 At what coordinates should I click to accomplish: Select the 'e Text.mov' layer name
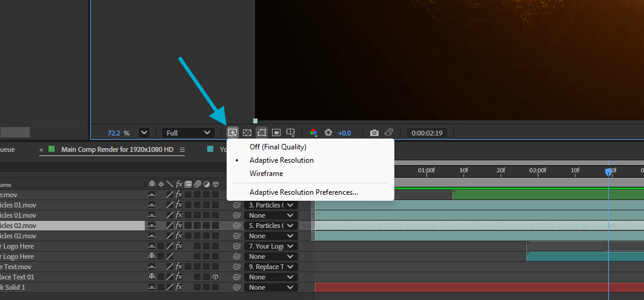(16, 267)
